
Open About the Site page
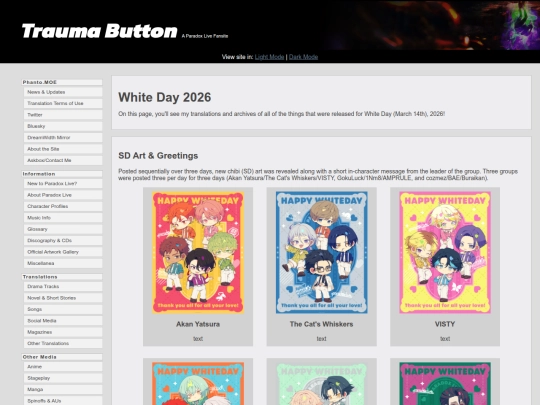(63, 149)
